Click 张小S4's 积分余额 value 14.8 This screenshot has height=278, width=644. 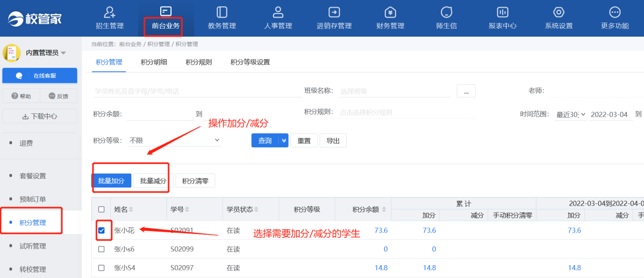coord(381,268)
